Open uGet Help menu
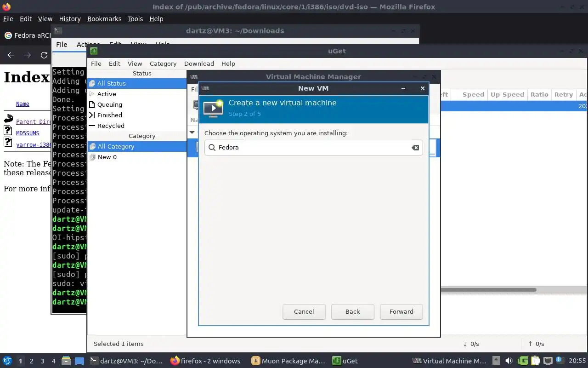This screenshot has width=588, height=368. pos(228,63)
